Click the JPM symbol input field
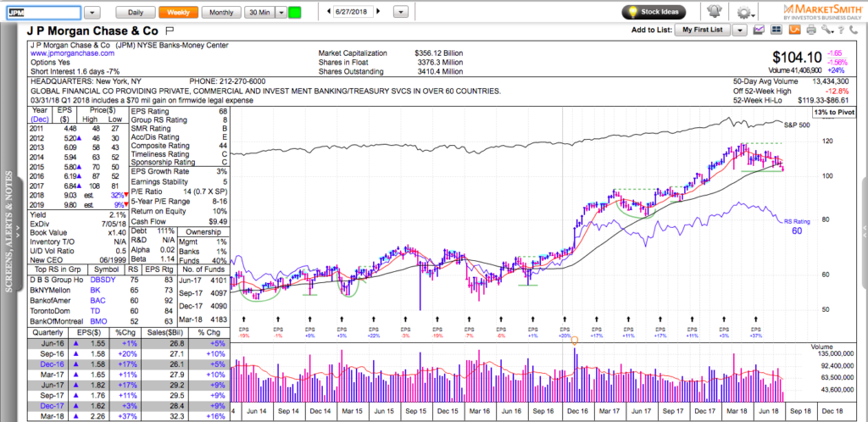This screenshot has height=422, width=868. (x=44, y=12)
